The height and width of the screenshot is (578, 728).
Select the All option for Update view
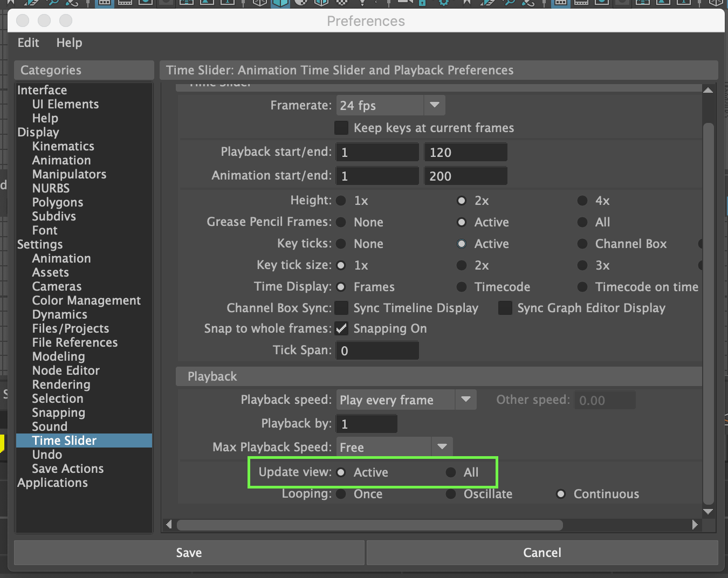point(451,472)
